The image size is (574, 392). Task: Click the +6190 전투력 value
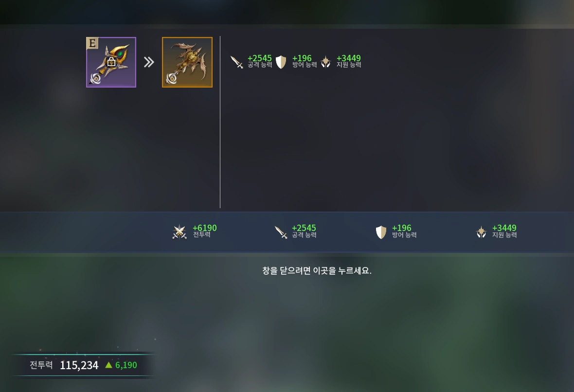[x=205, y=231]
